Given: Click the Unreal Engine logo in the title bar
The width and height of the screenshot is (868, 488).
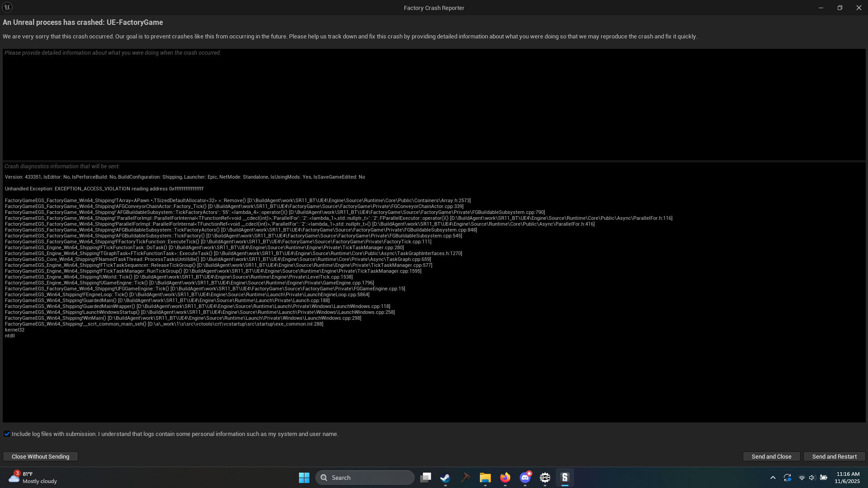Looking at the screenshot, I should [x=7, y=7].
